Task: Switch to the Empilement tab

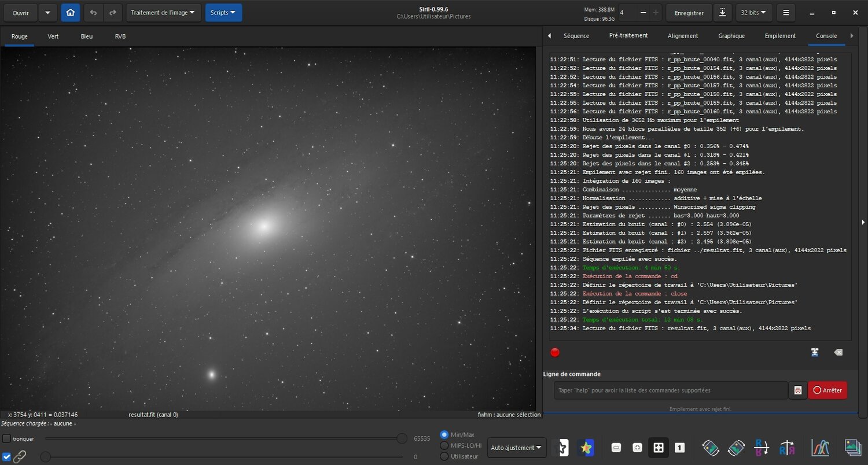Action: pos(780,36)
